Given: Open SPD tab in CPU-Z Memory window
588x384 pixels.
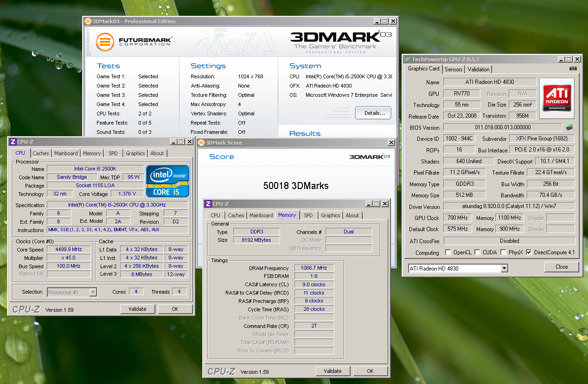Looking at the screenshot, I should pos(308,215).
